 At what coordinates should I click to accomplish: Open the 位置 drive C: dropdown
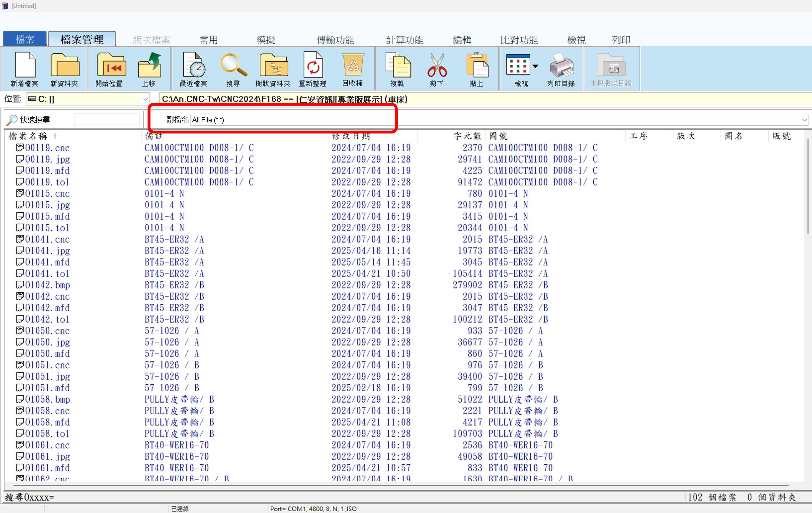145,99
